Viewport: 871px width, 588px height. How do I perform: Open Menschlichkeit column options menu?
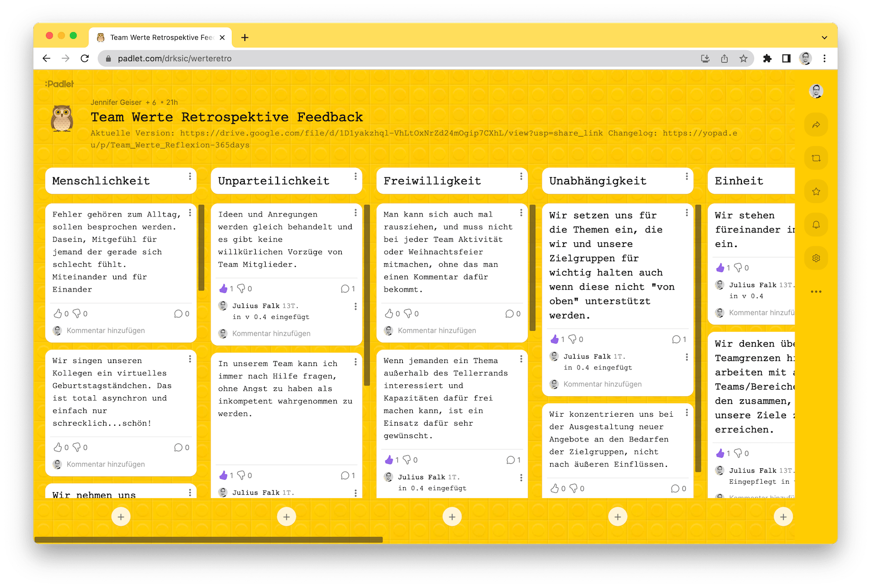190,177
